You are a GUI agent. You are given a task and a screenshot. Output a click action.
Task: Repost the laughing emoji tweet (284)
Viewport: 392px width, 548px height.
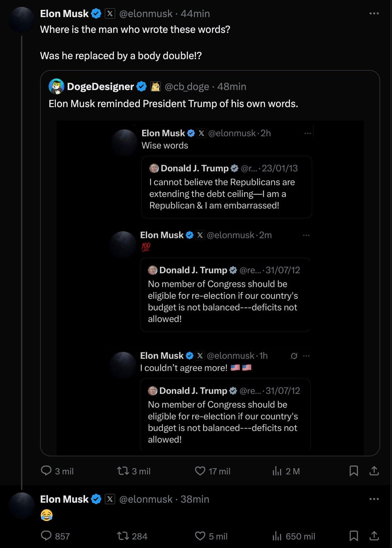(123, 536)
